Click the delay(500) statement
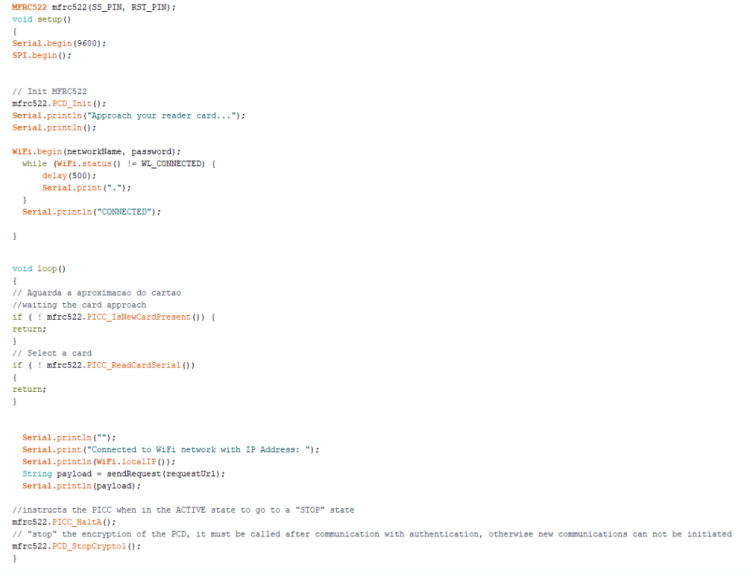Viewport: 750px width, 573px height. coord(67,175)
